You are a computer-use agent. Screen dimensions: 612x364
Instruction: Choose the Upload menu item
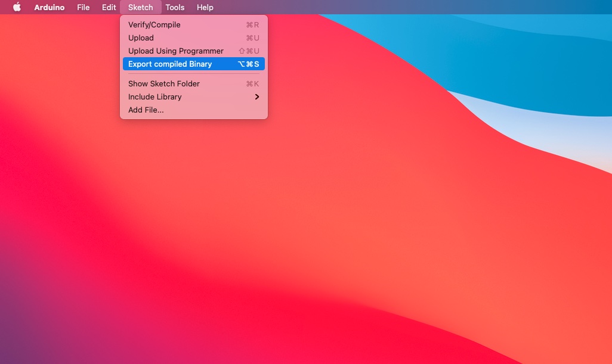(141, 38)
